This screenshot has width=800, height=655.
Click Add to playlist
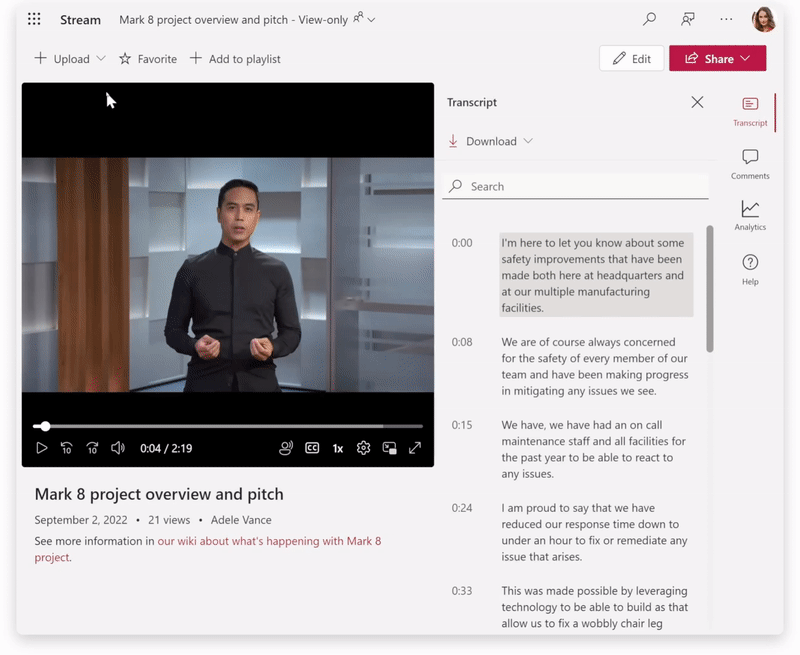point(235,59)
